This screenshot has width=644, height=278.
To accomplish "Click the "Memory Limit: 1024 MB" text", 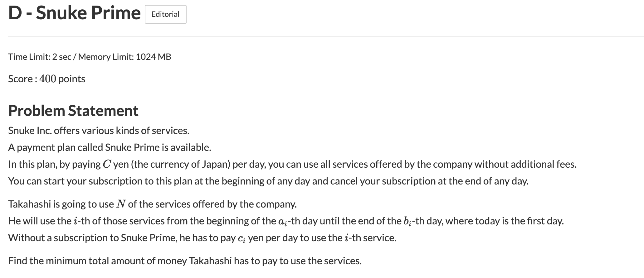I will [x=124, y=57].
